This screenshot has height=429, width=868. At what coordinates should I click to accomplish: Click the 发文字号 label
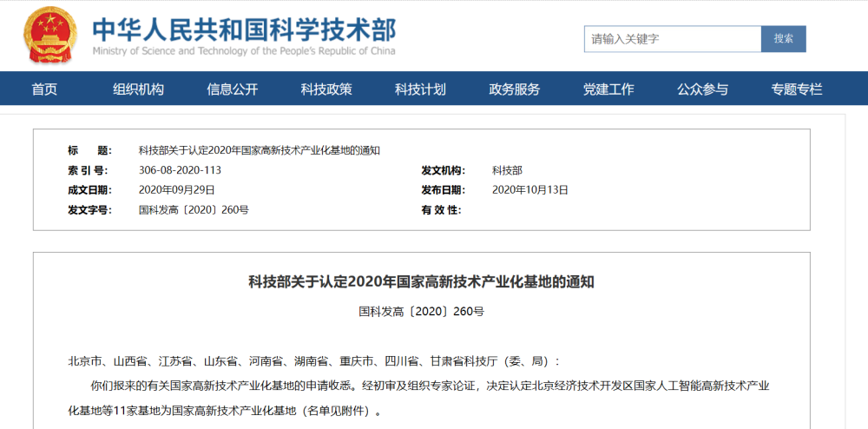89,210
